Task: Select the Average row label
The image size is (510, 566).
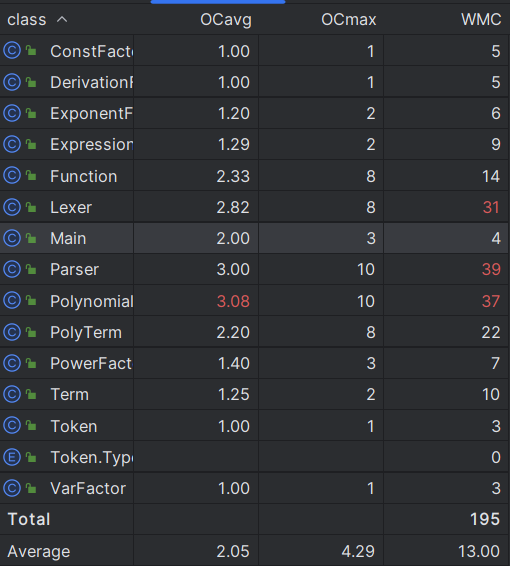Action: (x=39, y=551)
